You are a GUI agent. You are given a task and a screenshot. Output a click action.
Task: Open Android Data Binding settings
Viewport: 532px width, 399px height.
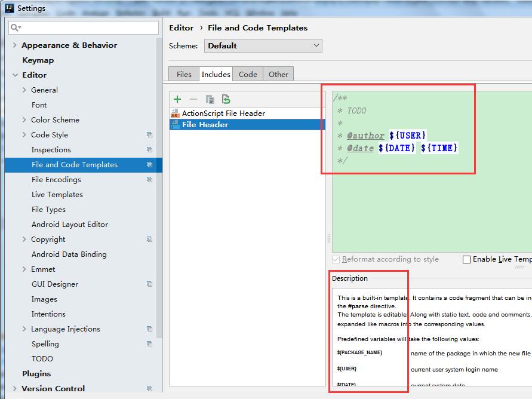[69, 254]
